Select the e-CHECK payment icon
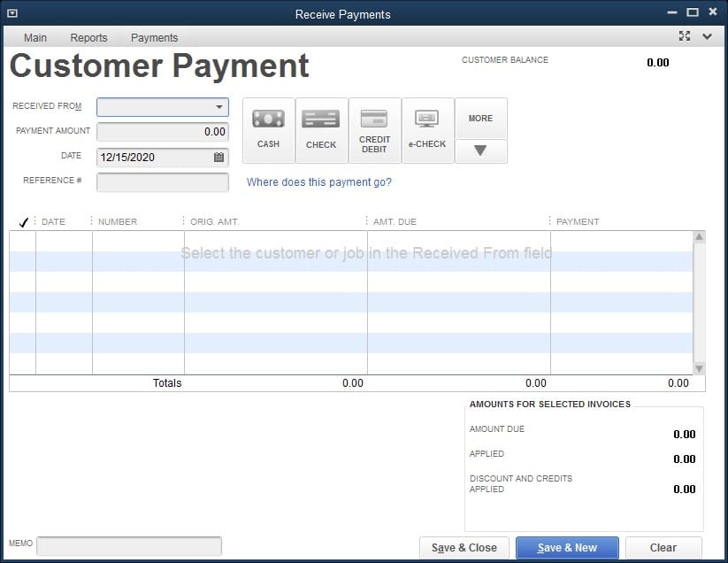 click(427, 129)
